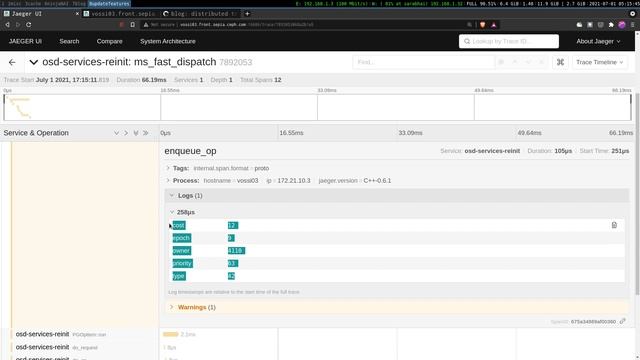640x360 pixels.
Task: Copy span deep link icon beside SpanID
Action: (622, 321)
